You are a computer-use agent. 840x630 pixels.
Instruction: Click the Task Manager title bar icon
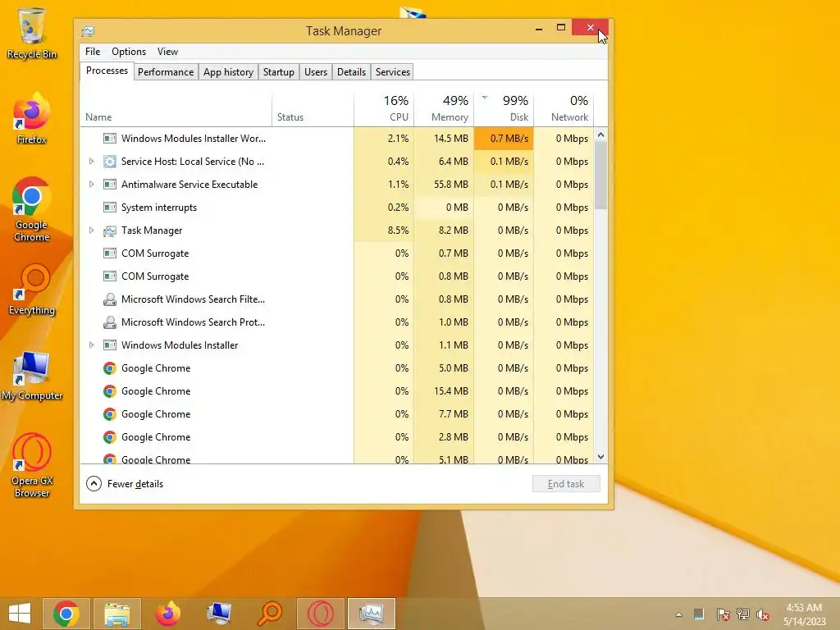88,31
